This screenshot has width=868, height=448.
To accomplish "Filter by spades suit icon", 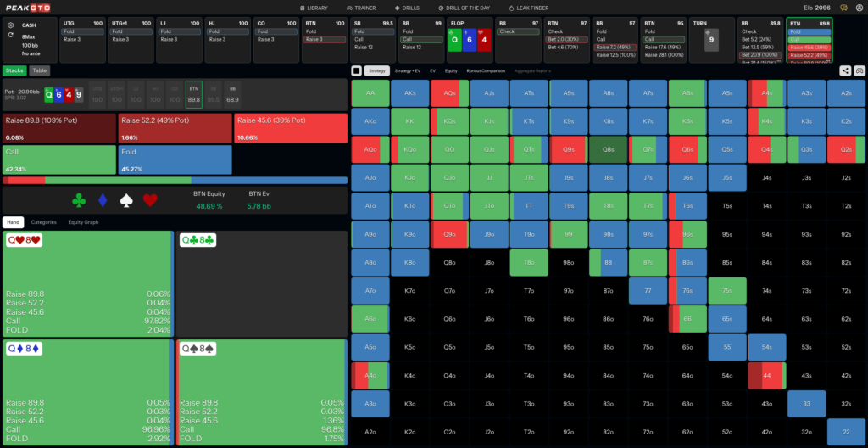I will (x=127, y=201).
